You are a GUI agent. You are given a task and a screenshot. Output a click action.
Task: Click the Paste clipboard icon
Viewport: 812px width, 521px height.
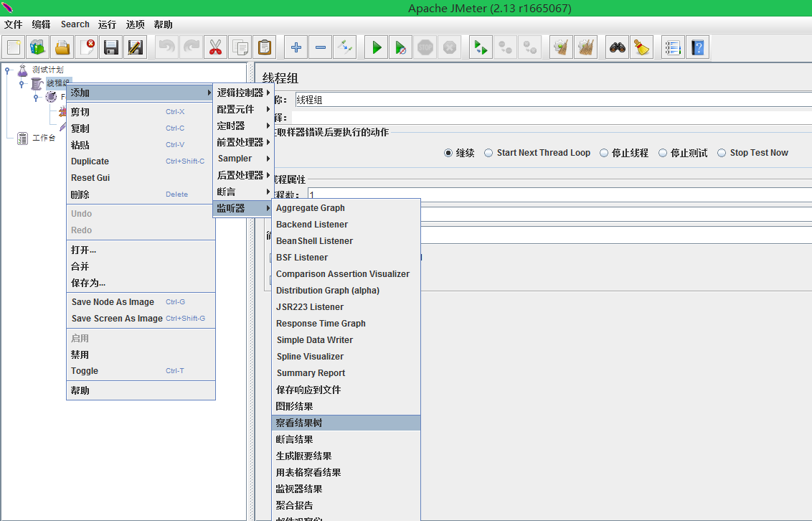coord(264,47)
